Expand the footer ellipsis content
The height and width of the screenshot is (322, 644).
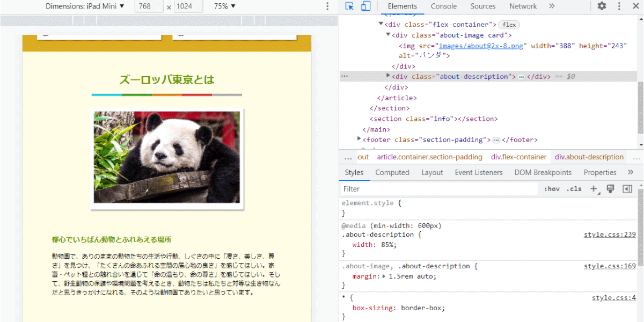[496, 140]
